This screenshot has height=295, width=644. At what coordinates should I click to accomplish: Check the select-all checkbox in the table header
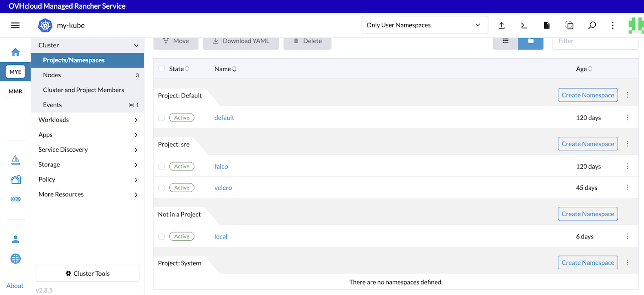click(161, 68)
